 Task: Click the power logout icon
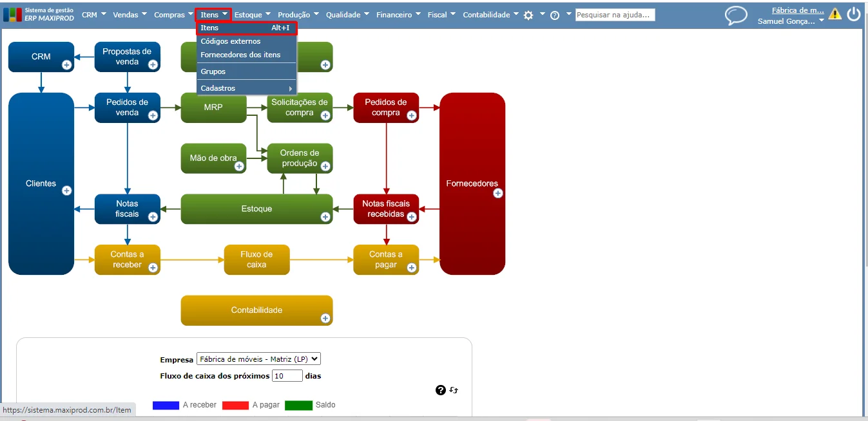pyautogui.click(x=854, y=14)
